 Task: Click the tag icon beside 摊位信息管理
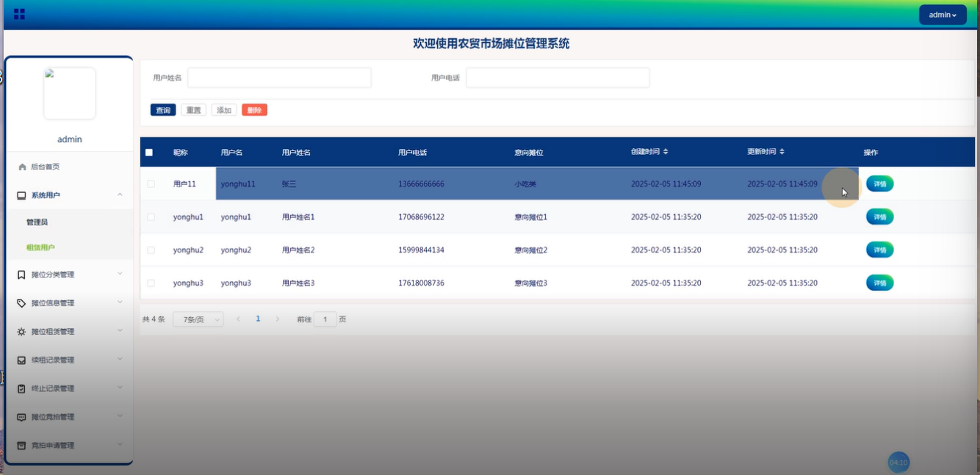22,303
